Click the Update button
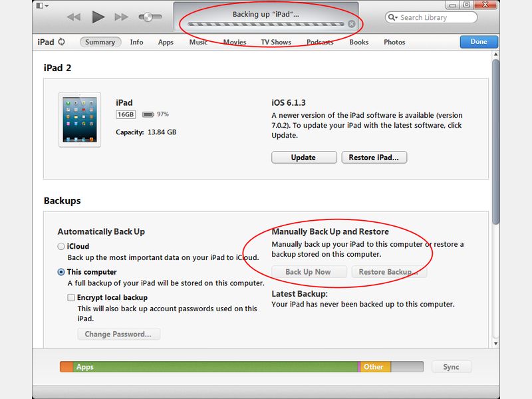 coord(304,158)
